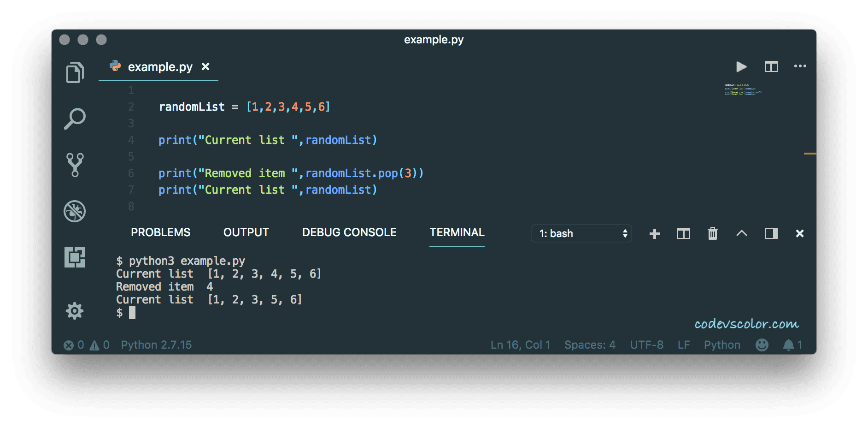Open the Debug sidebar icon
The height and width of the screenshot is (428, 868).
coord(75,211)
